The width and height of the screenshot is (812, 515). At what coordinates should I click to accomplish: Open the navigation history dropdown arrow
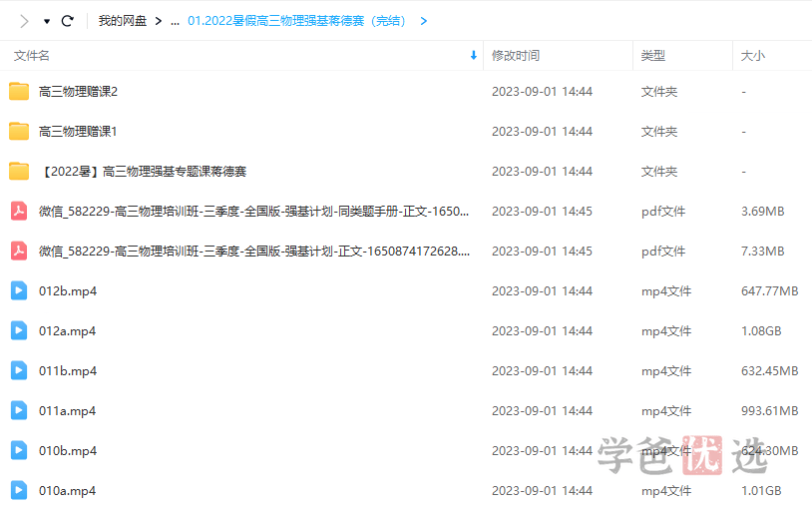click(x=47, y=21)
